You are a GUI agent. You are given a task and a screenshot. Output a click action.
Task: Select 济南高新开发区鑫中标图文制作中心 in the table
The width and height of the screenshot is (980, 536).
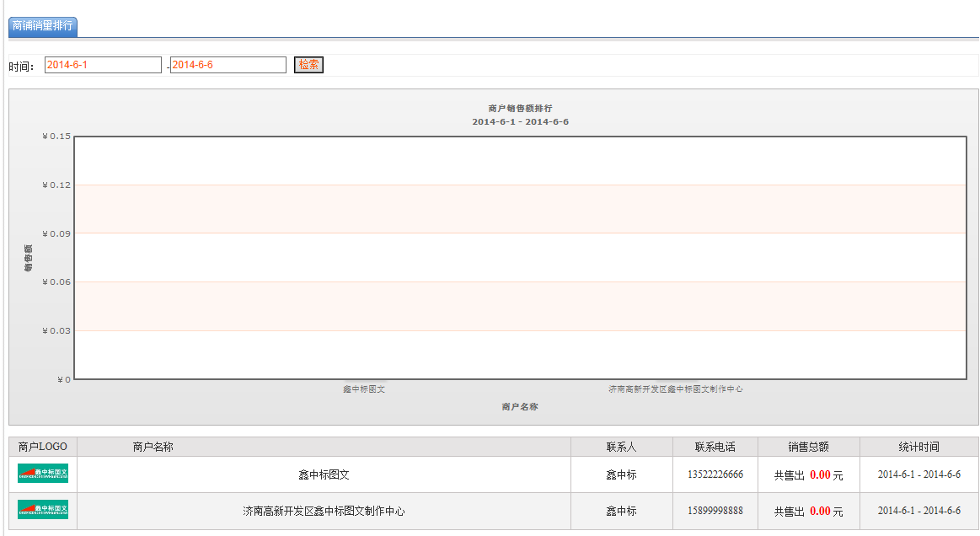(324, 512)
